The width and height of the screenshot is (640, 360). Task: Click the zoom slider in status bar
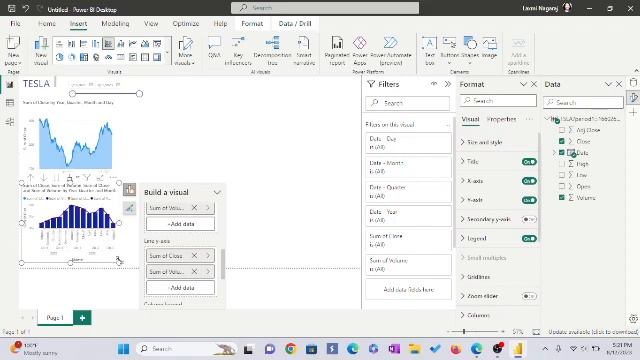click(476, 331)
